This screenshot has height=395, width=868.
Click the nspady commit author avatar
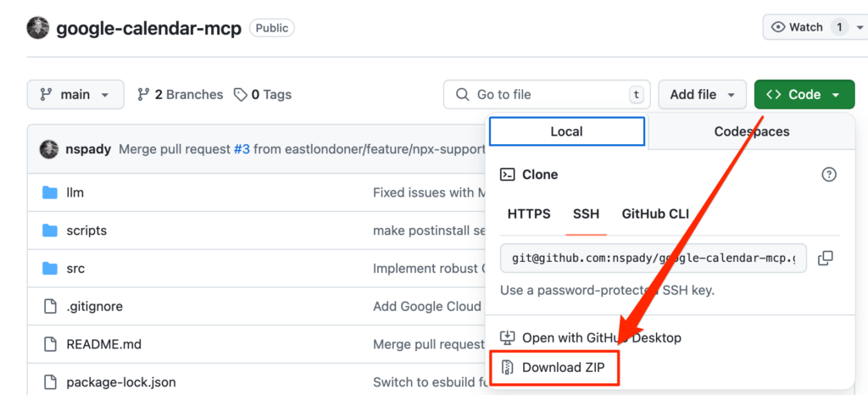click(49, 149)
